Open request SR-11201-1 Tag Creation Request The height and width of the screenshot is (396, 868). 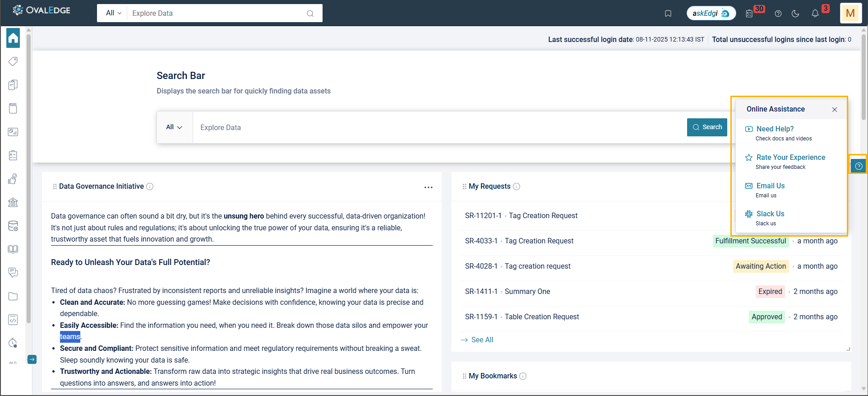point(521,216)
